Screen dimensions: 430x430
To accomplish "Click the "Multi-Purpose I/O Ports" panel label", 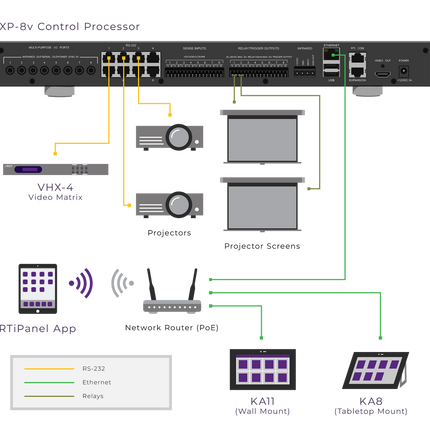I will click(49, 48).
